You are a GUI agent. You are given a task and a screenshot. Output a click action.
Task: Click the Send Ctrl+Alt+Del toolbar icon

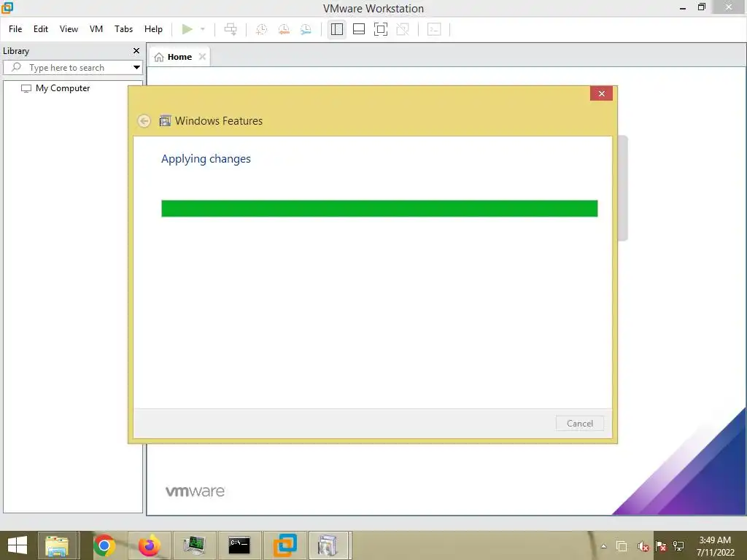point(231,29)
